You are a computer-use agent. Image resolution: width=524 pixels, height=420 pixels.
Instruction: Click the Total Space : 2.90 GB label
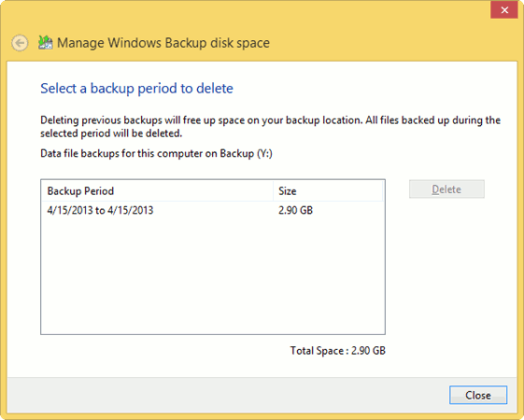coord(337,351)
